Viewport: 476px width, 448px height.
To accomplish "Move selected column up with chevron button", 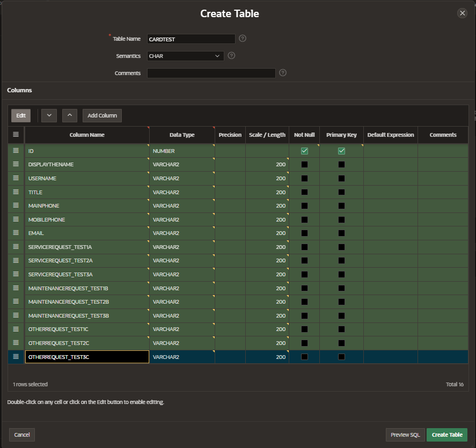I will click(x=70, y=115).
